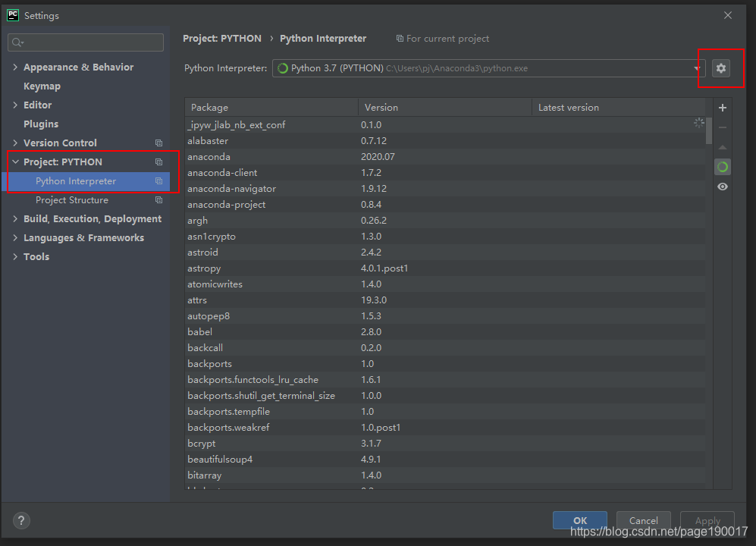Click the minus icon to uninstall package

(x=722, y=127)
